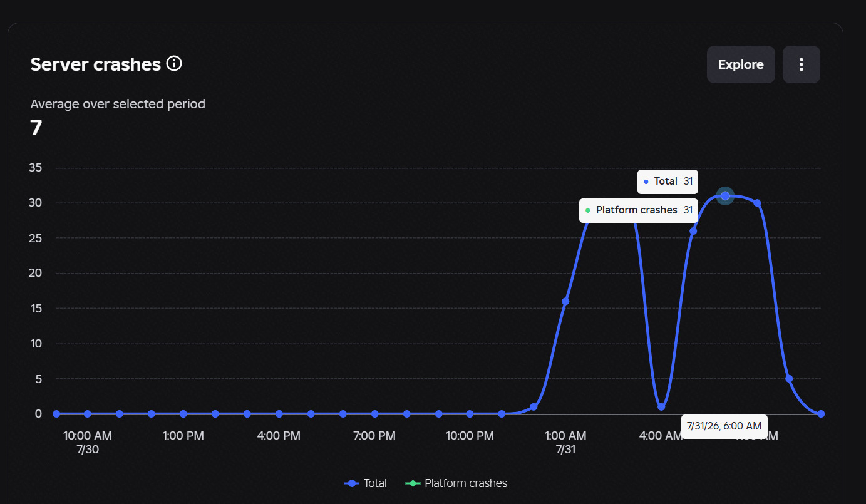Toggle Platform crashes series in legend

[x=456, y=483]
